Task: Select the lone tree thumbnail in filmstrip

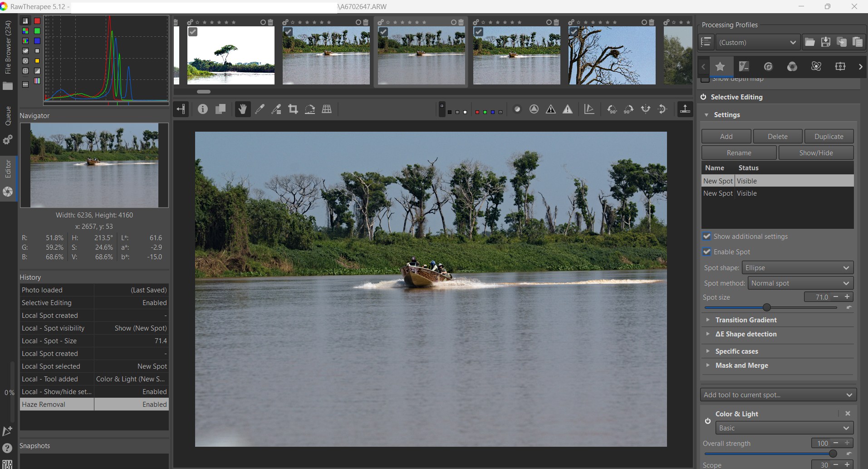Action: click(x=230, y=55)
